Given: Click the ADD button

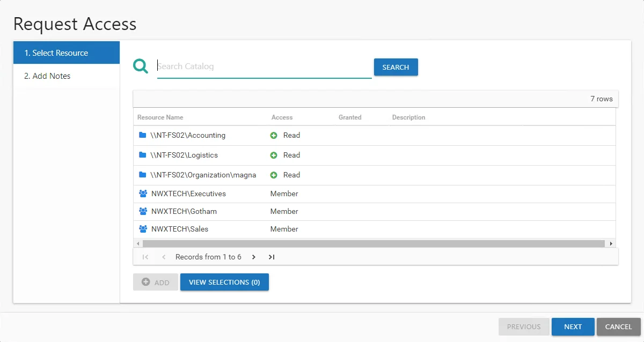Looking at the screenshot, I should click(156, 282).
